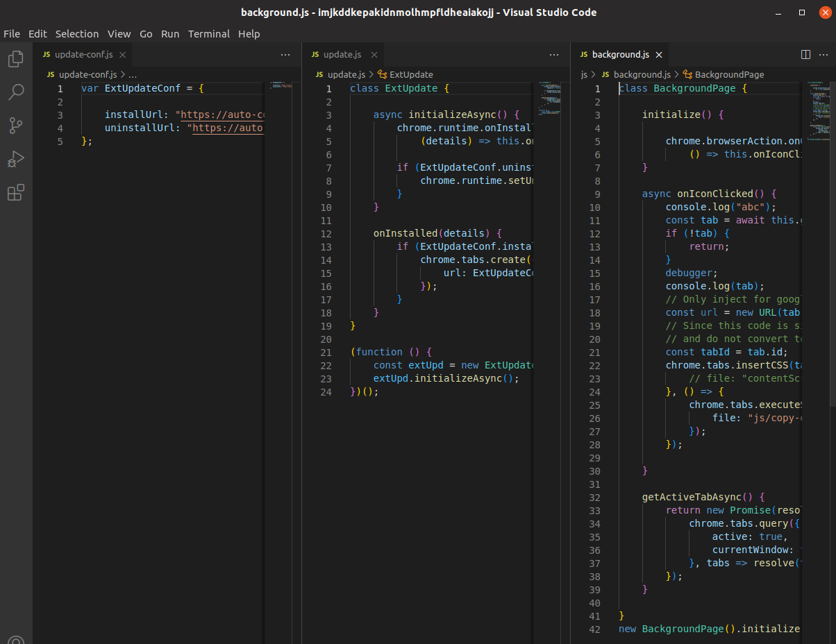
Task: Click line number 15 debugger line in background.js
Action: pos(594,273)
